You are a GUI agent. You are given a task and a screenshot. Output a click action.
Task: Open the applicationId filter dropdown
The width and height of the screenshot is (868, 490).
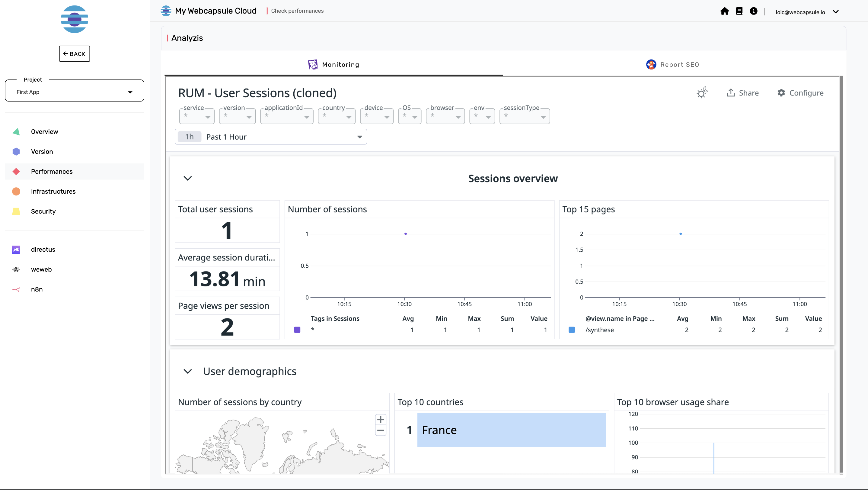(287, 116)
